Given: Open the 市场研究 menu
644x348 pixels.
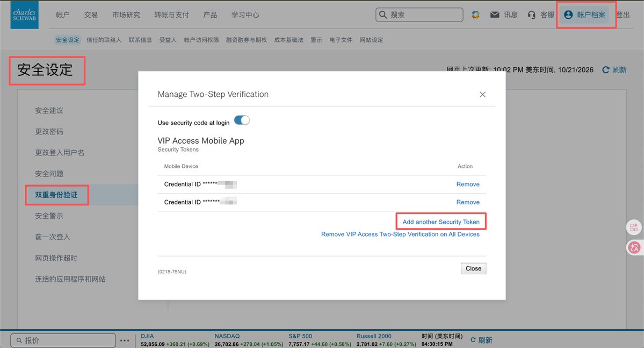Looking at the screenshot, I should tap(126, 15).
